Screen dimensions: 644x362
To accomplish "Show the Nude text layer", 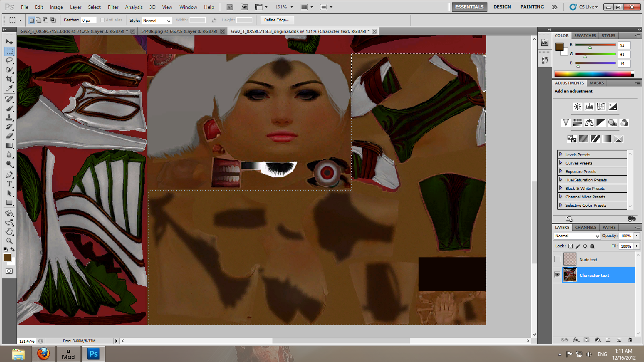I will click(557, 259).
